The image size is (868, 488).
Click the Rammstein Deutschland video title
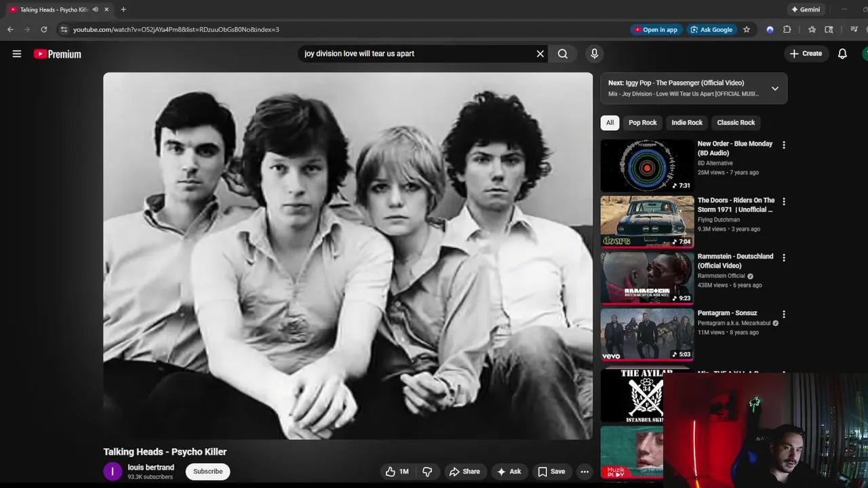pyautogui.click(x=735, y=261)
